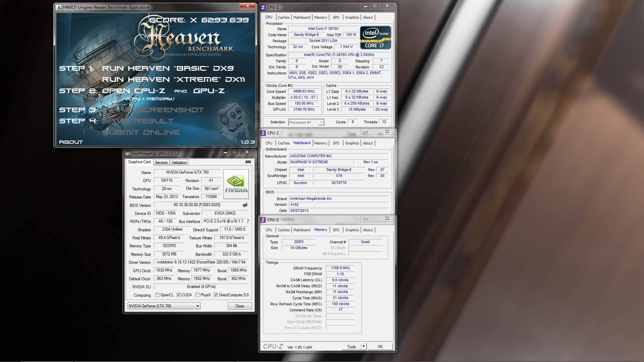Click the Core Voltage value 1.544 V
The width and height of the screenshot is (644, 362).
[x=346, y=47]
